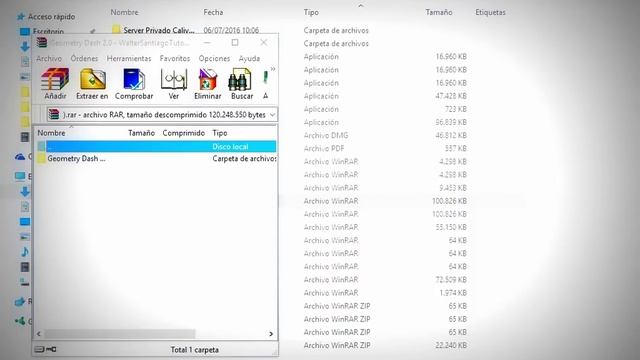Click the Nombre header in Explorer window
This screenshot has width=640, height=360.
tap(124, 12)
